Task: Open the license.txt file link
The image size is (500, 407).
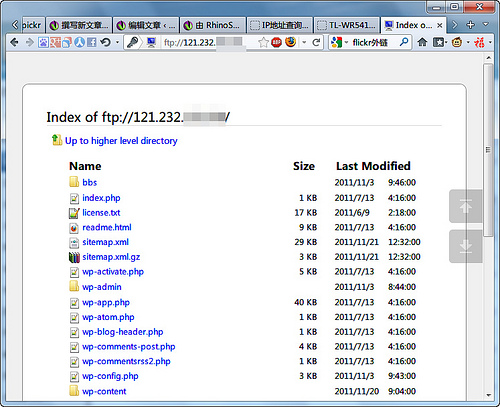Action: 101,213
